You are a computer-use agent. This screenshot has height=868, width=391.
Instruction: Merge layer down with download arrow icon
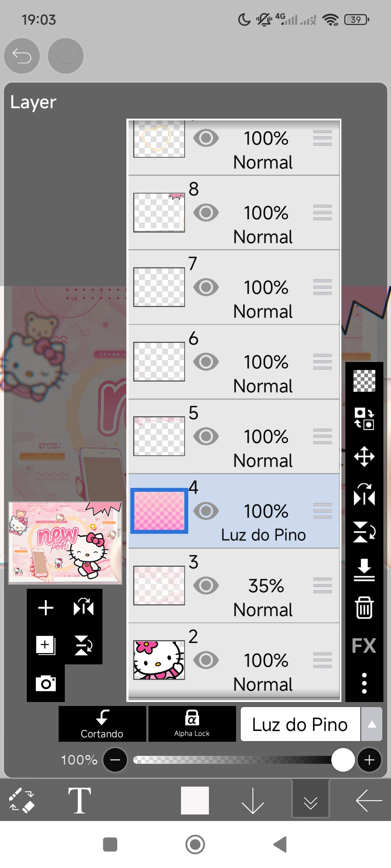pos(364,570)
